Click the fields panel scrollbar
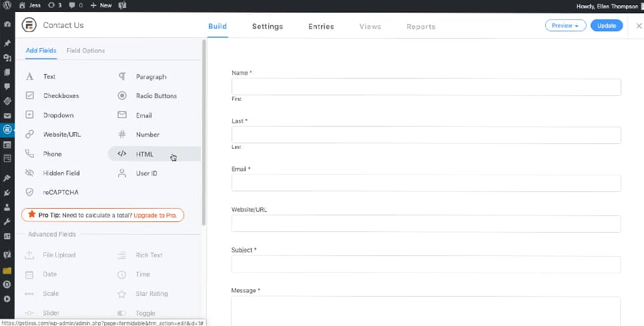Image resolution: width=644 pixels, height=326 pixels. pos(204,132)
